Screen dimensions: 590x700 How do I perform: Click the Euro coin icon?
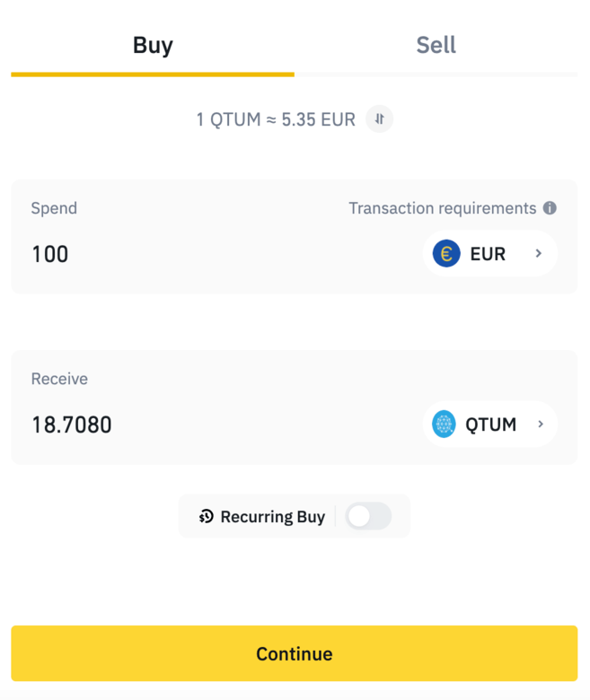[446, 254]
